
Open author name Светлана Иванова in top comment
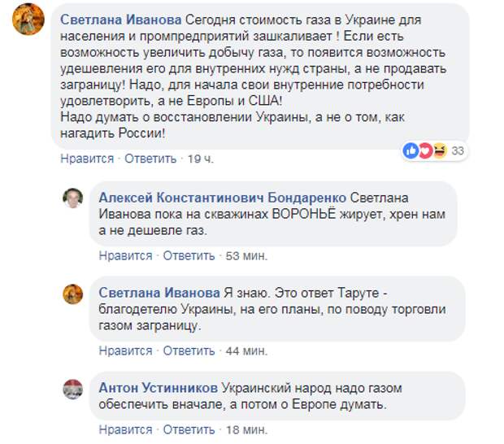click(x=121, y=20)
